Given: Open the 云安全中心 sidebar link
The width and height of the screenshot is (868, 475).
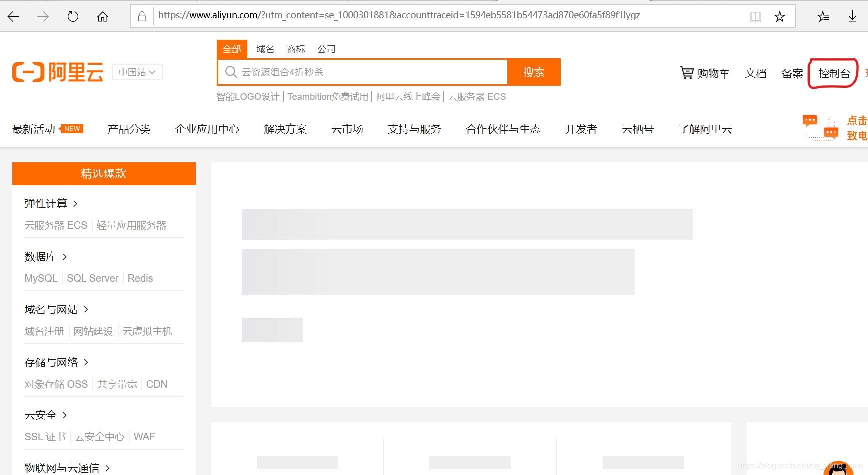Looking at the screenshot, I should (99, 437).
